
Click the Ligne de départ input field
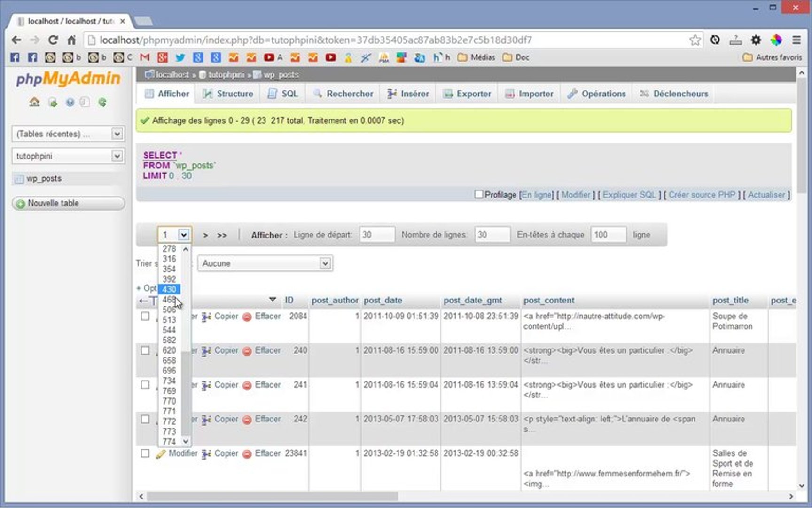pos(376,235)
